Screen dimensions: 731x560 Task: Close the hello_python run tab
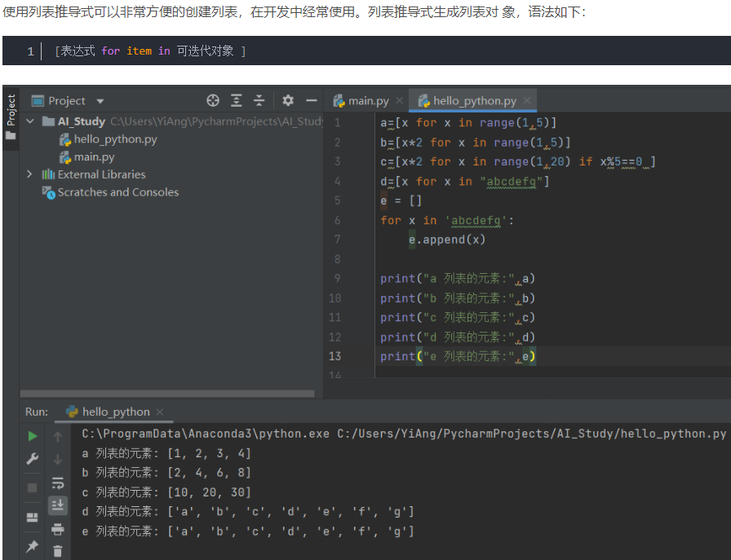(x=160, y=412)
